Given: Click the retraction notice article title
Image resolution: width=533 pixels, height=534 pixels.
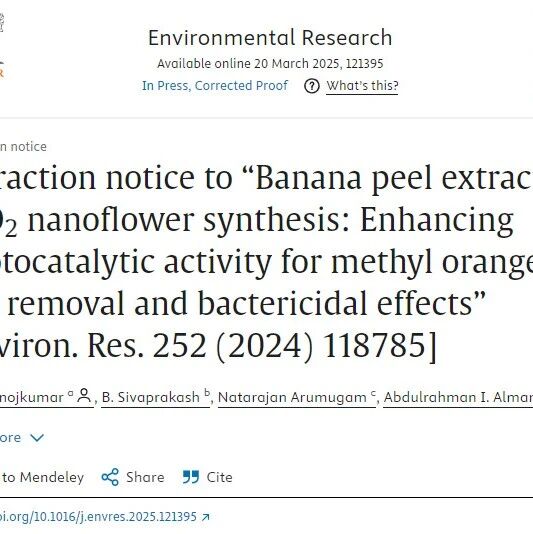Looking at the screenshot, I should (x=266, y=262).
